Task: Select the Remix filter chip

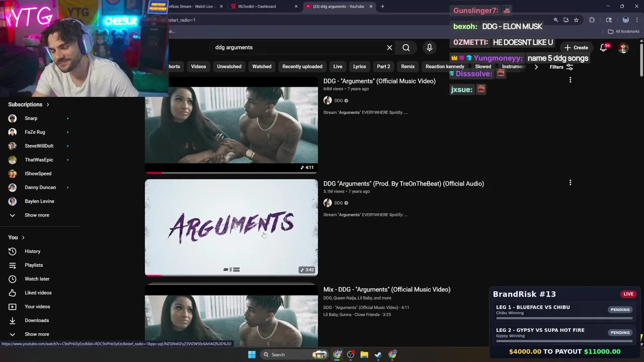Action: 408,66
